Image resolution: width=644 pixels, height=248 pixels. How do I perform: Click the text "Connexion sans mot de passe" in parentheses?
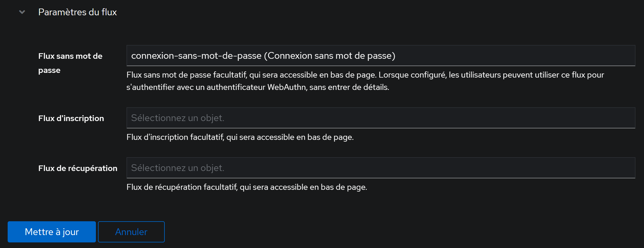click(330, 56)
